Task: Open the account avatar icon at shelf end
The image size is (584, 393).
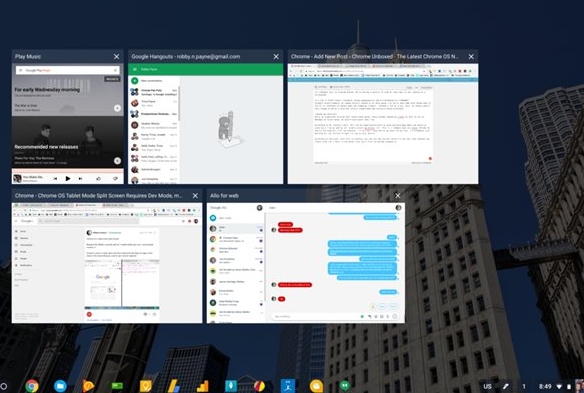Action: click(580, 386)
